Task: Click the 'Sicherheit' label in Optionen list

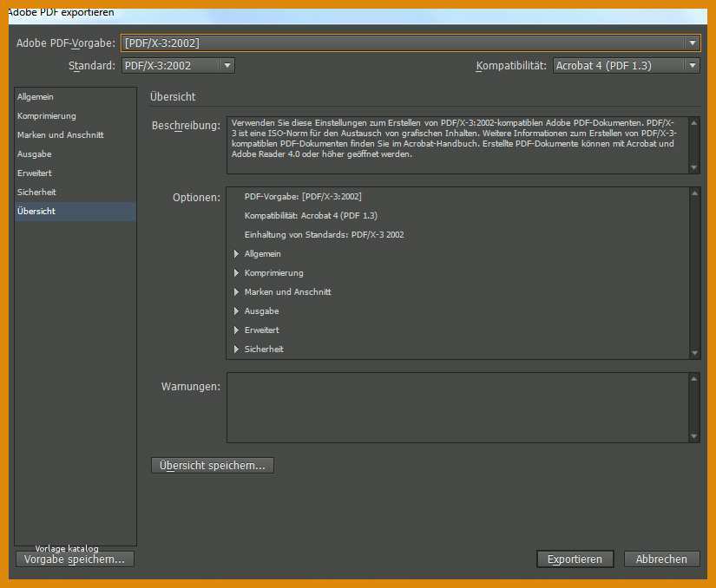Action: pyautogui.click(x=264, y=350)
